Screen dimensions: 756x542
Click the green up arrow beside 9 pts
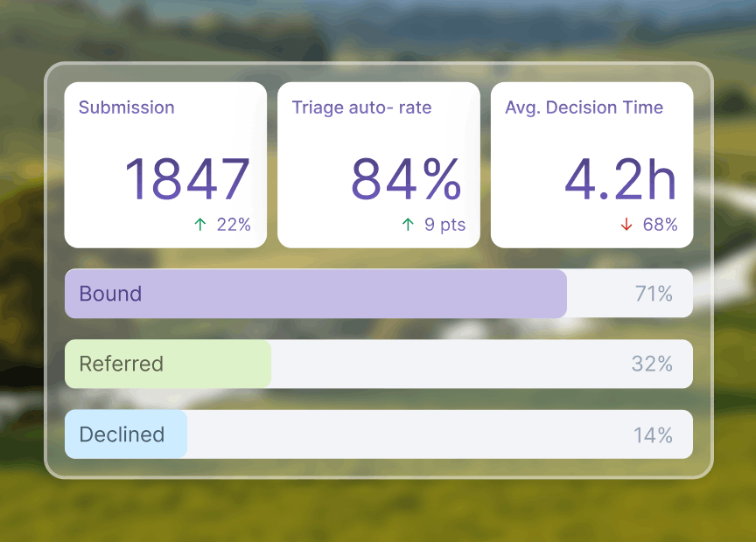point(408,224)
